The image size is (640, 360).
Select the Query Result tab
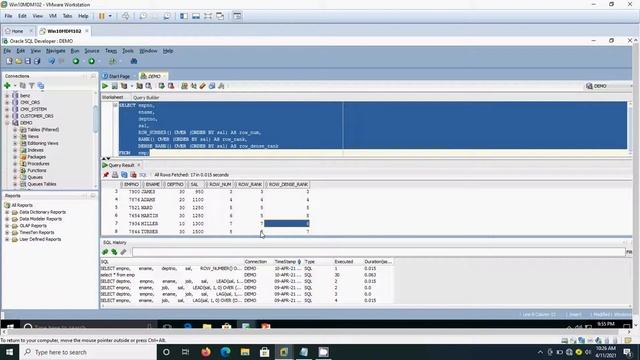coord(121,165)
